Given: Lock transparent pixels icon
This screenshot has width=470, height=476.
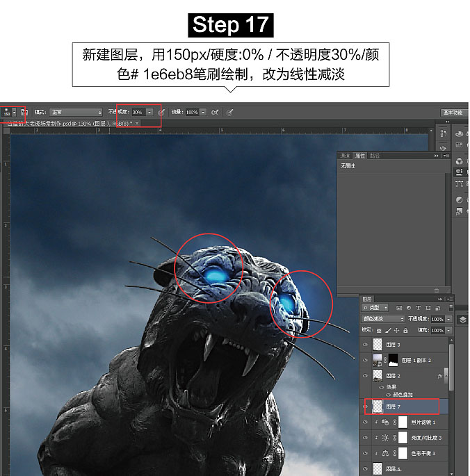Looking at the screenshot, I should point(379,330).
